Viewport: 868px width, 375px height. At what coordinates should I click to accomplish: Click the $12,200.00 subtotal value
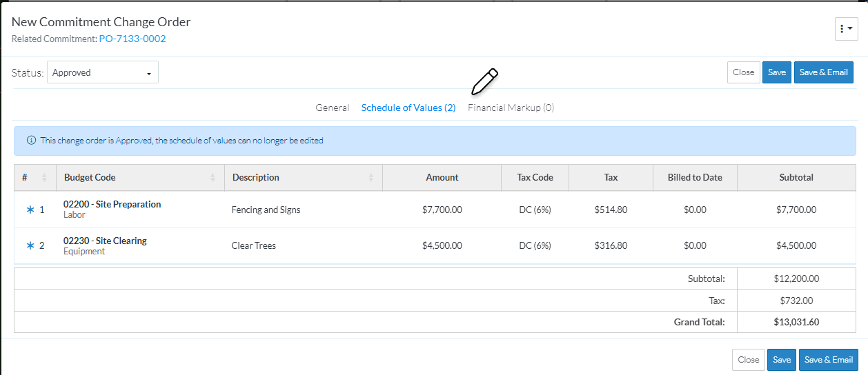(796, 279)
